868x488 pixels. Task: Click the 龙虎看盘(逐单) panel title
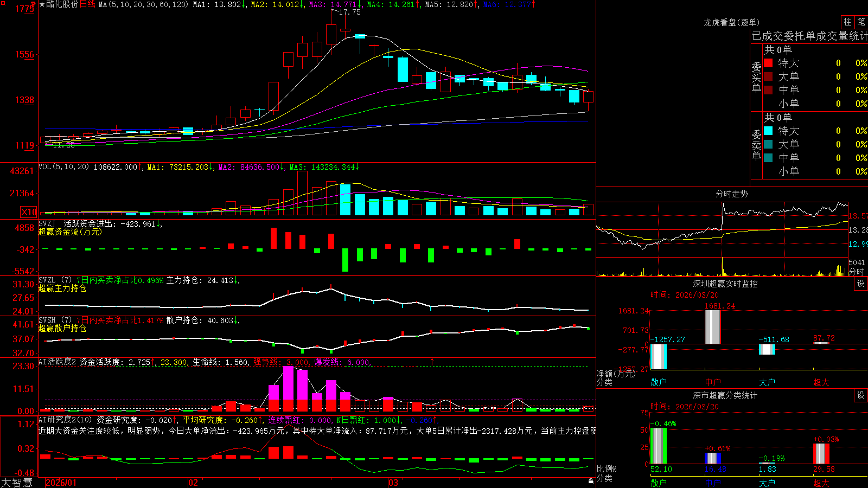point(731,22)
